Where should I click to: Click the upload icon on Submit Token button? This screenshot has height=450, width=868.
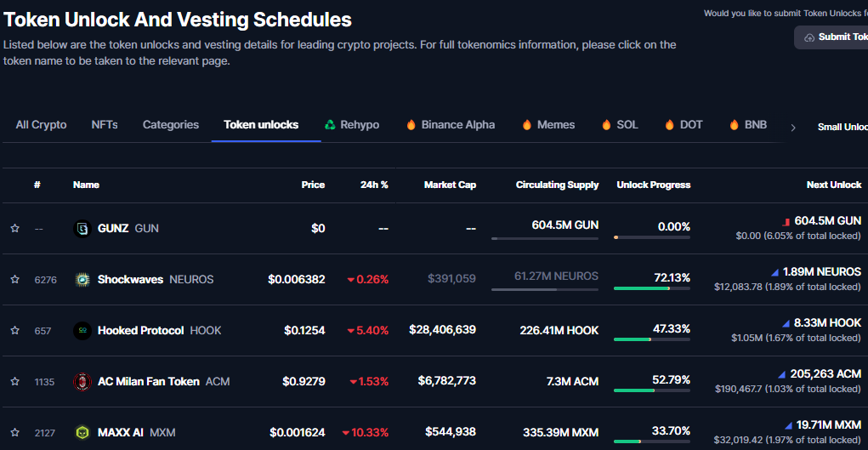809,37
